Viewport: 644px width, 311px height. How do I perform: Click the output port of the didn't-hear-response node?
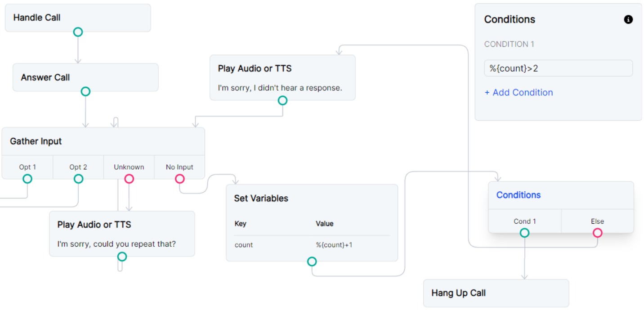tap(282, 100)
